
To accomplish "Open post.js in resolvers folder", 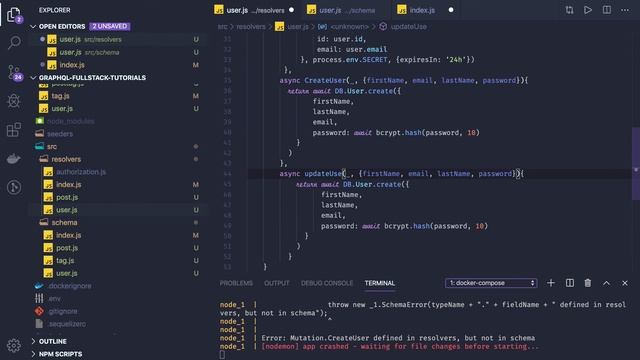I will 118,197.
